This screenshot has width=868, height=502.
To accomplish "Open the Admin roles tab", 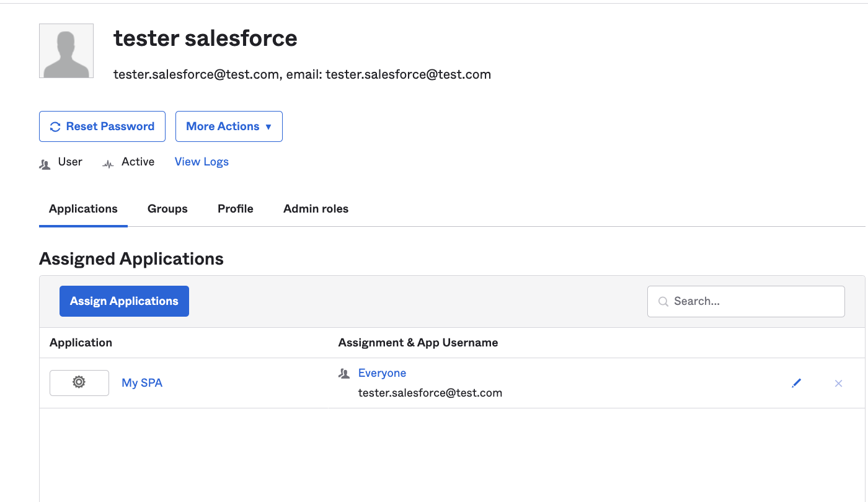I will [316, 209].
